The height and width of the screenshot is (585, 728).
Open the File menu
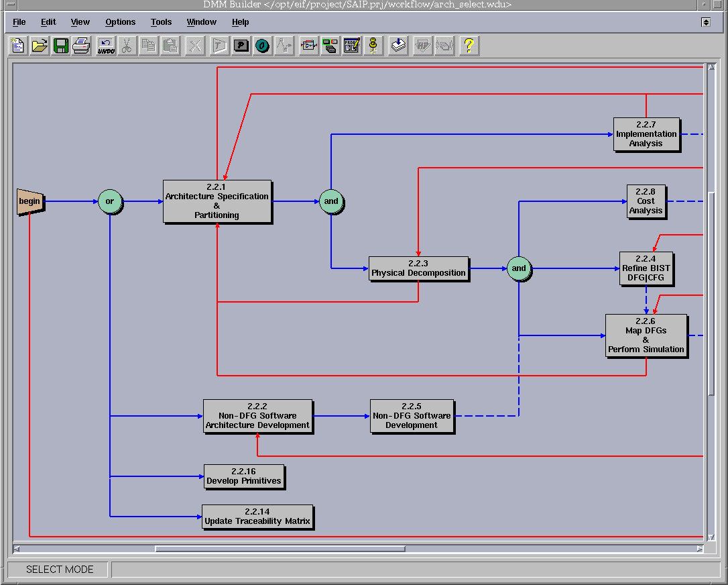tap(19, 22)
